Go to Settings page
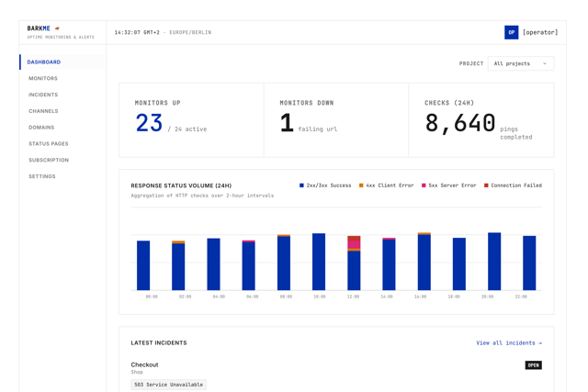Screen dimensions: 588x392 tap(42, 176)
